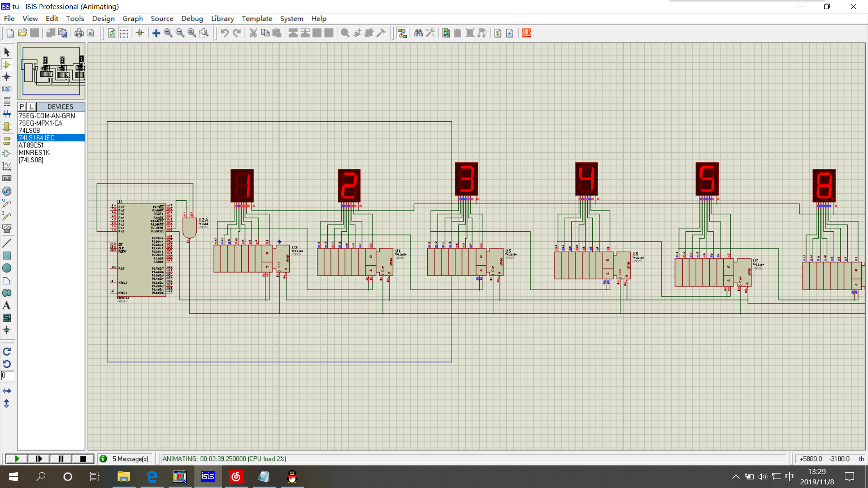Click the Y-Mirror vertical flip icon
The image size is (868, 488).
[7, 404]
